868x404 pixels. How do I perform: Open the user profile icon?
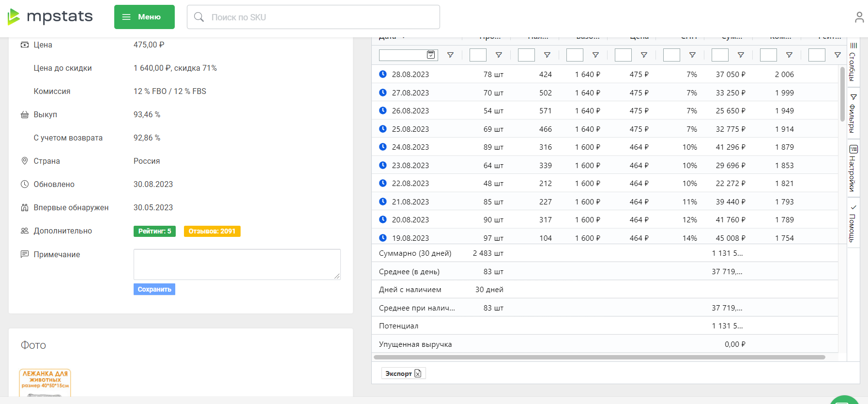click(859, 17)
